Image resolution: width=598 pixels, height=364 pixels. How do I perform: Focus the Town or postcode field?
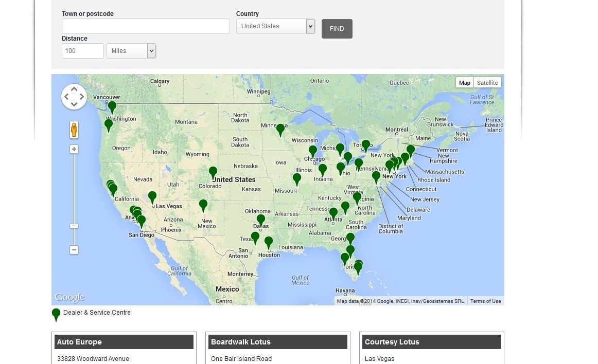(x=146, y=26)
